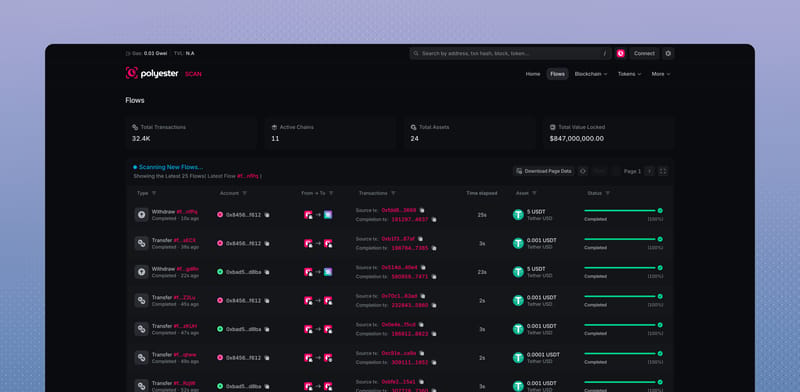Expand table with the fullscreen icon
Viewport: 800px width, 392px height.
pyautogui.click(x=663, y=172)
